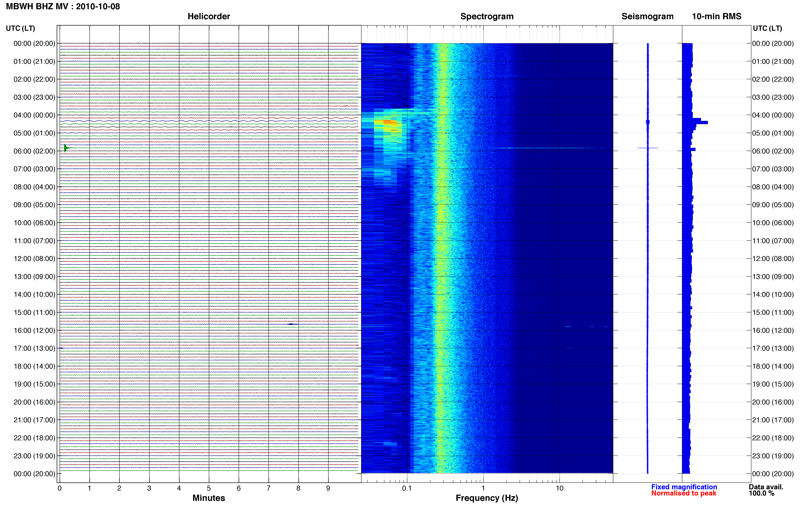Screen dimensions: 812x508
Task: Click the 5 tick on Minutes axis
Action: click(208, 488)
